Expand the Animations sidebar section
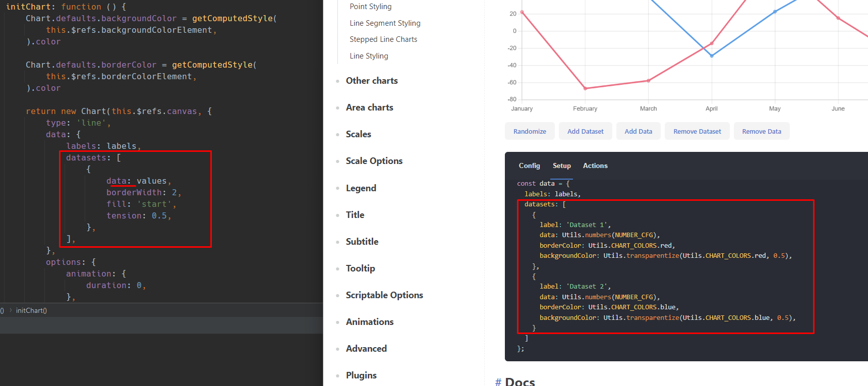 (x=370, y=322)
